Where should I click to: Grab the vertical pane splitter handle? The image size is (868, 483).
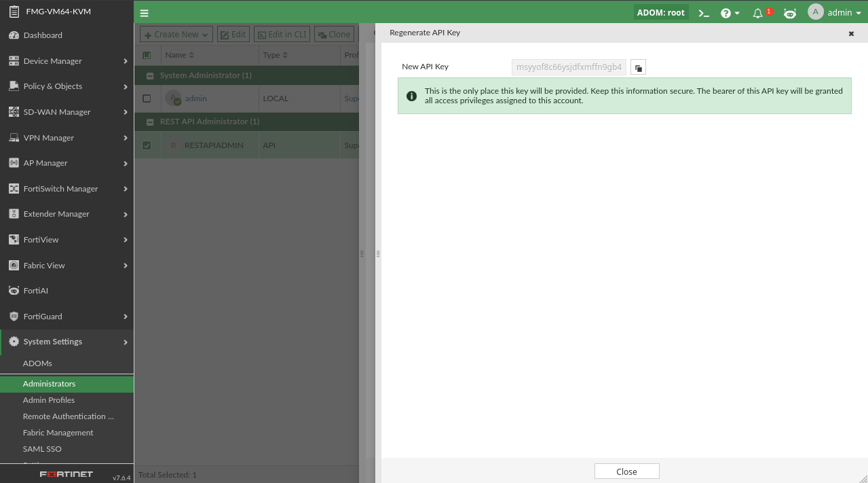point(377,253)
